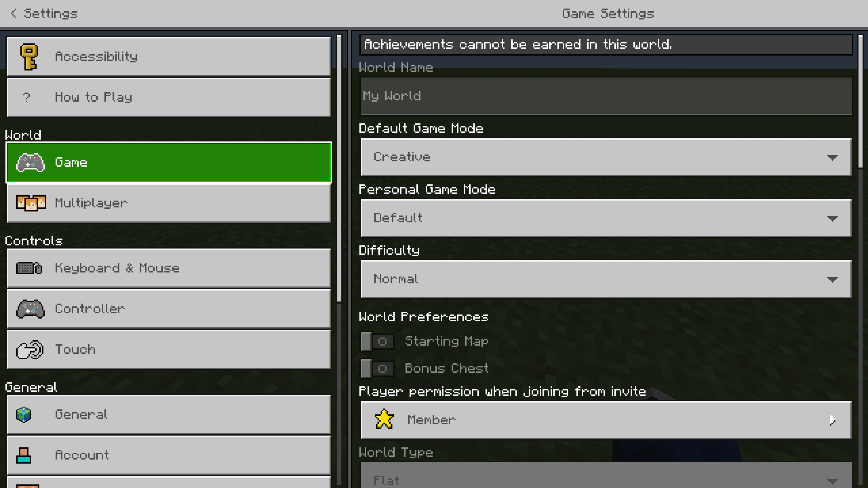The width and height of the screenshot is (868, 488).
Task: Toggle the Bonus Chest switch
Action: pos(377,369)
